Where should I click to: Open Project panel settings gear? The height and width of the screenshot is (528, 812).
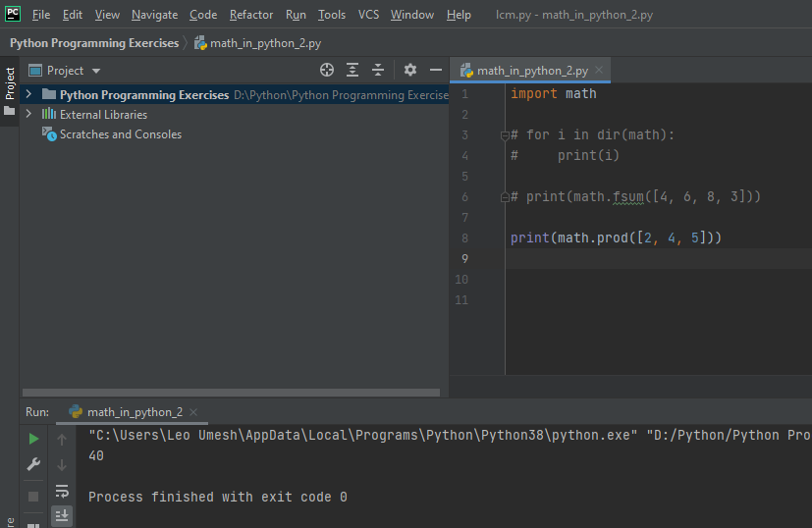click(410, 70)
